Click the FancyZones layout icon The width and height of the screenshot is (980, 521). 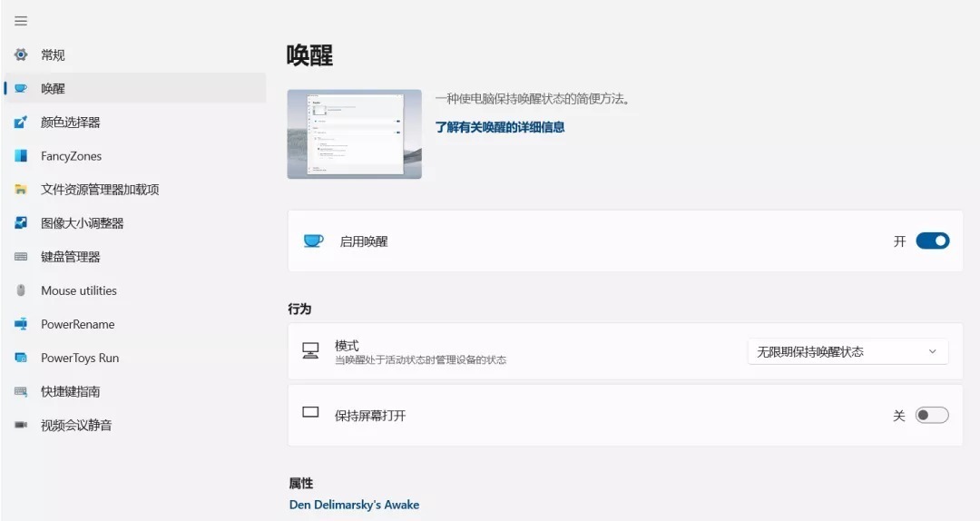click(x=21, y=156)
